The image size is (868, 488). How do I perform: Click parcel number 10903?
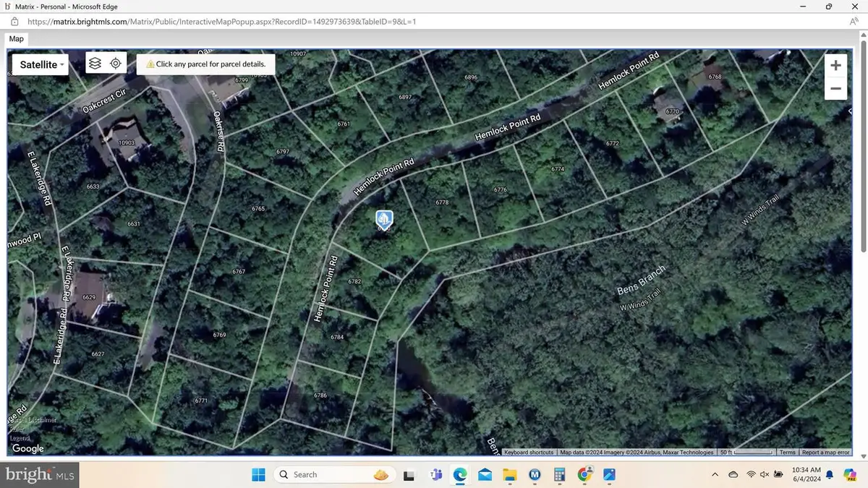point(127,143)
